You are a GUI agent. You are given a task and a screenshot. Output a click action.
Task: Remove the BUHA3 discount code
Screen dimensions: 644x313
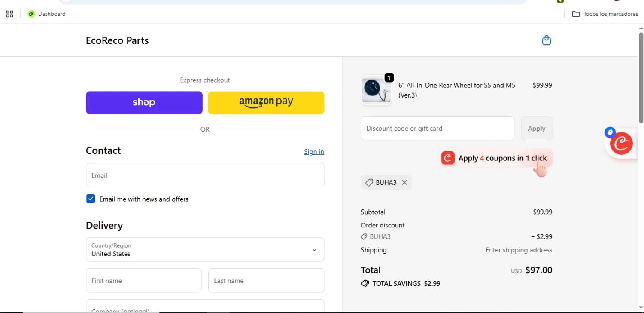(x=404, y=182)
